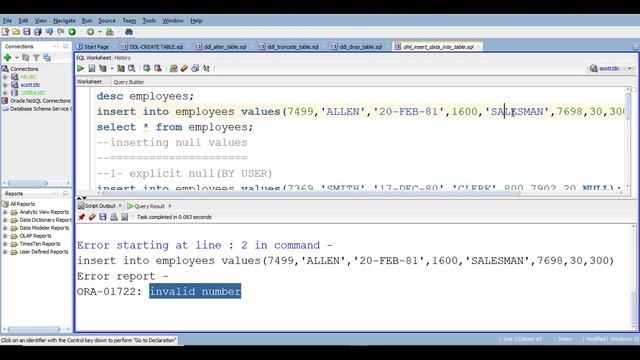
Task: Select All Reports tree item
Action: click(x=18, y=204)
